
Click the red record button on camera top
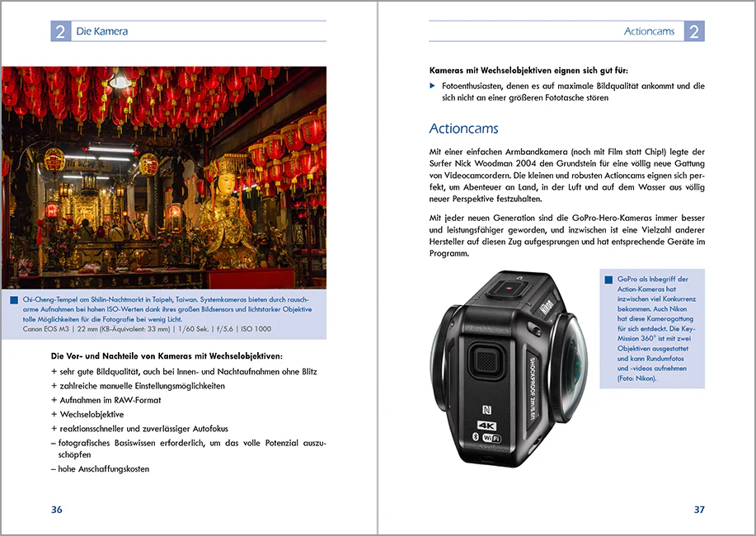click(x=509, y=289)
